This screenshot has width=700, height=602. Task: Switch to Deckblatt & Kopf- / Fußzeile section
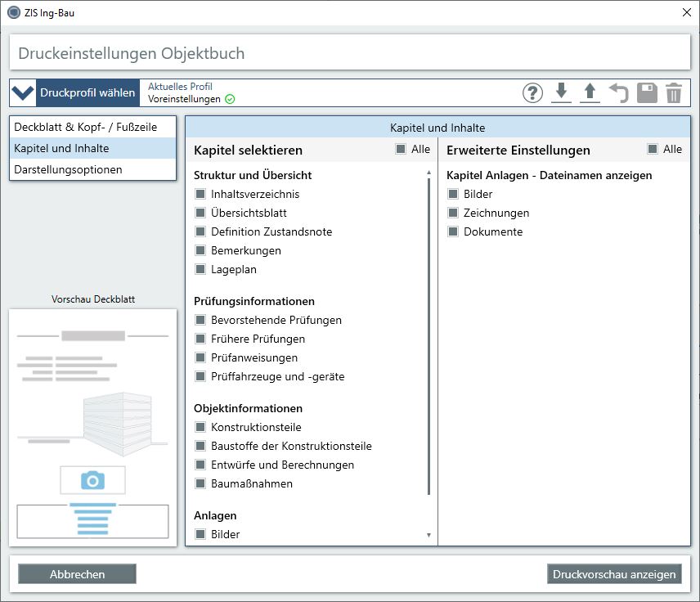pos(84,127)
